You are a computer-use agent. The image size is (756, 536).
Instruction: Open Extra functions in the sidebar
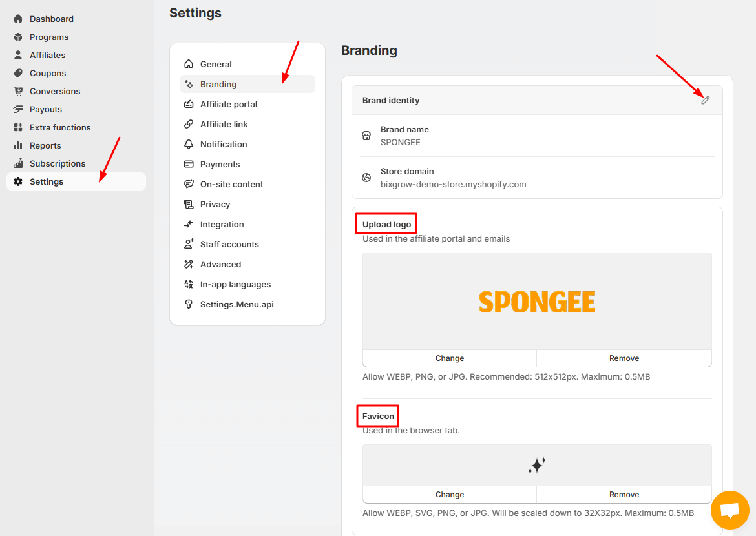pos(60,127)
